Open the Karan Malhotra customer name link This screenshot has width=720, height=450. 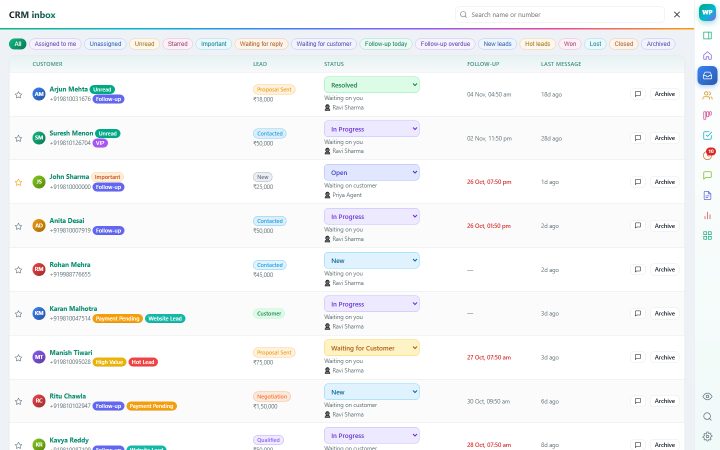(73, 309)
